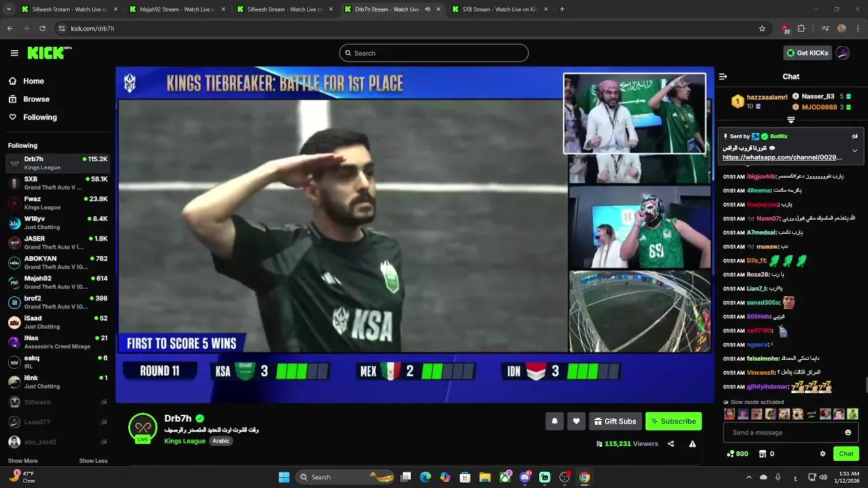This screenshot has width=868, height=488.
Task: Open Fwaz channel in the following list
Action: (x=58, y=203)
